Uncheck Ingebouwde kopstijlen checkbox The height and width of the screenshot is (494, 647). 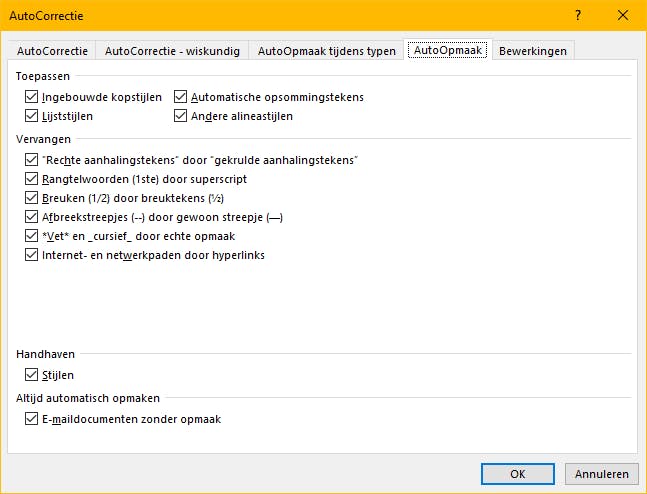pyautogui.click(x=32, y=97)
